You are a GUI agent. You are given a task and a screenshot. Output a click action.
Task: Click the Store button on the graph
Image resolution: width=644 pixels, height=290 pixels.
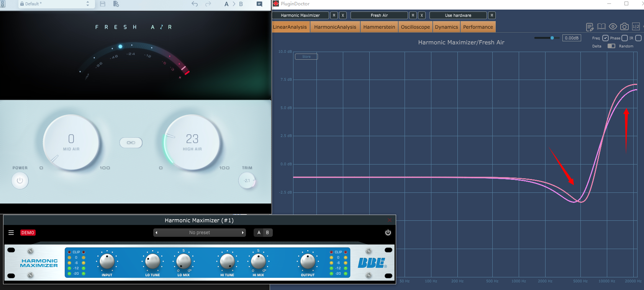(306, 57)
